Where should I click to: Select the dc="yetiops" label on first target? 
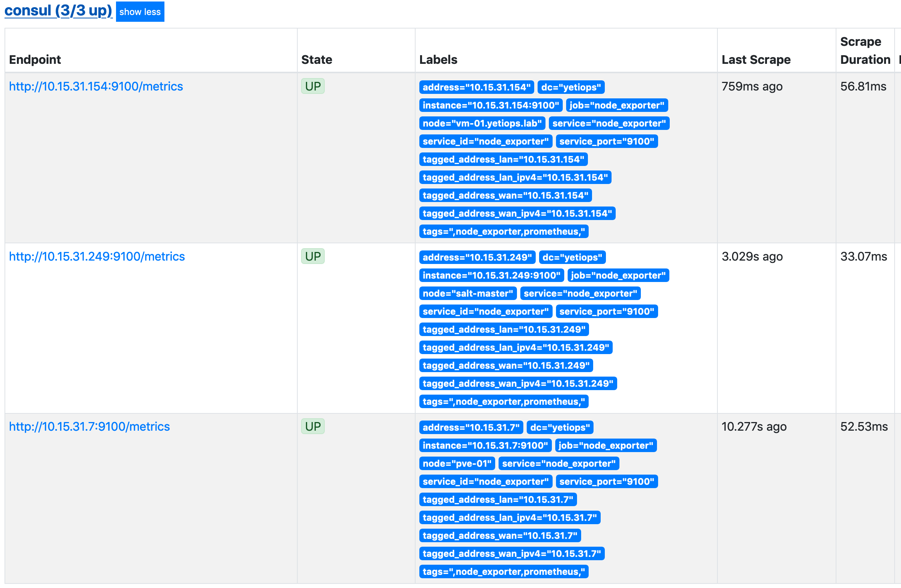tap(571, 87)
